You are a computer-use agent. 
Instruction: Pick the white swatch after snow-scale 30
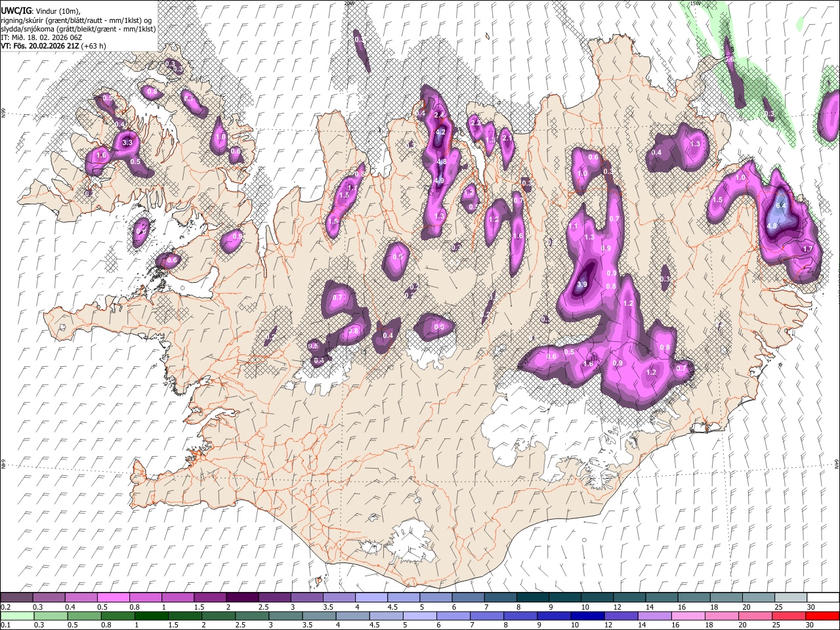823,598
